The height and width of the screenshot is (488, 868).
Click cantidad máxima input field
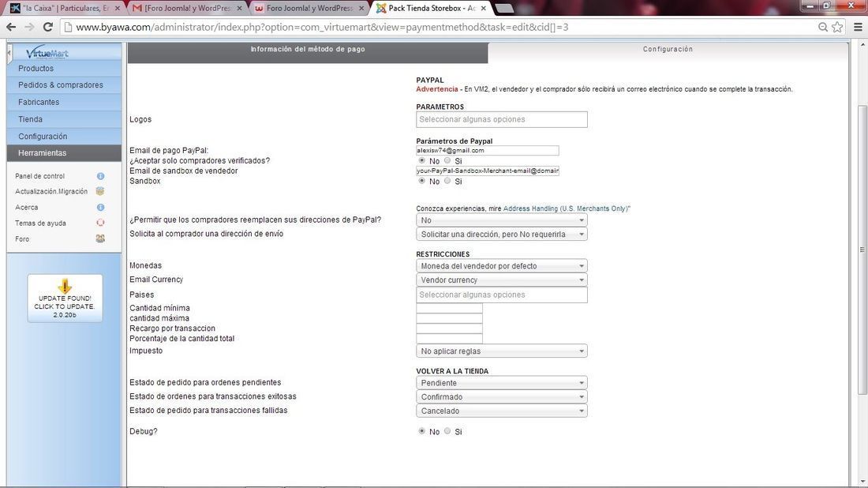pyautogui.click(x=449, y=318)
